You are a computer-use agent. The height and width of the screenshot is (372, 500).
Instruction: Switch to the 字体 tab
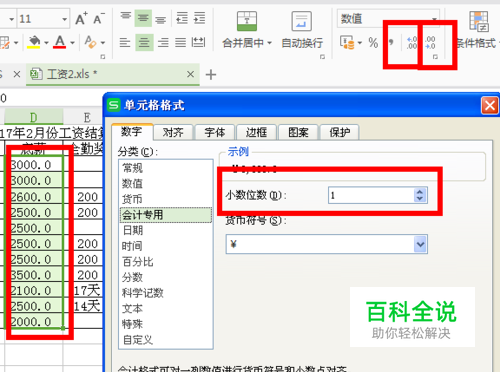point(215,133)
